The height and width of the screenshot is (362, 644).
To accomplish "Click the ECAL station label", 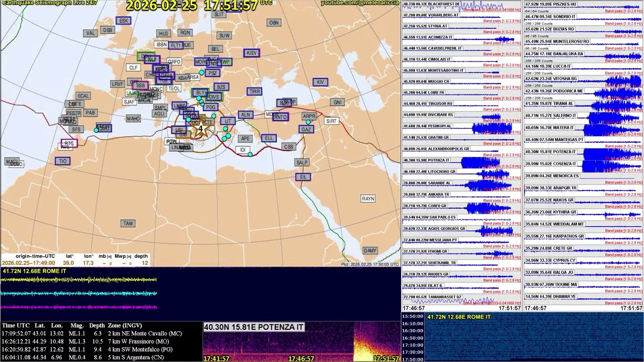I will (83, 96).
